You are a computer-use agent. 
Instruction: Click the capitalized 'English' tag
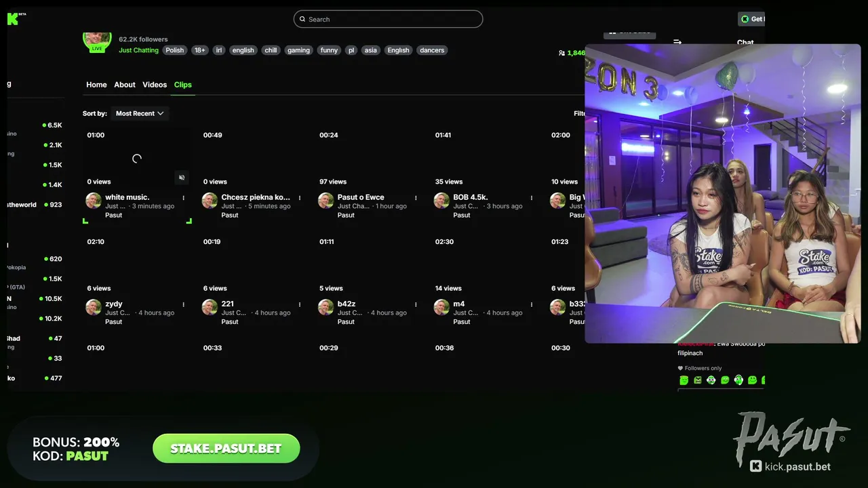click(x=398, y=50)
